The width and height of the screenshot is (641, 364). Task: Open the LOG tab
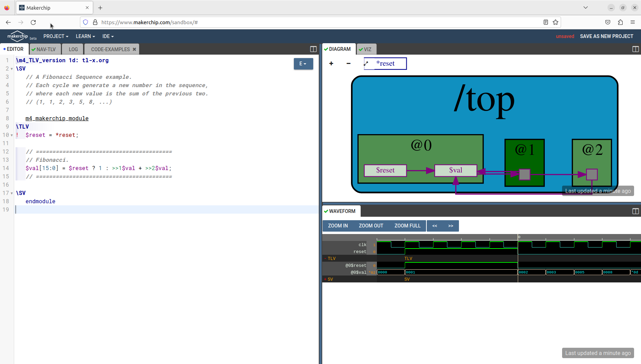click(x=73, y=49)
